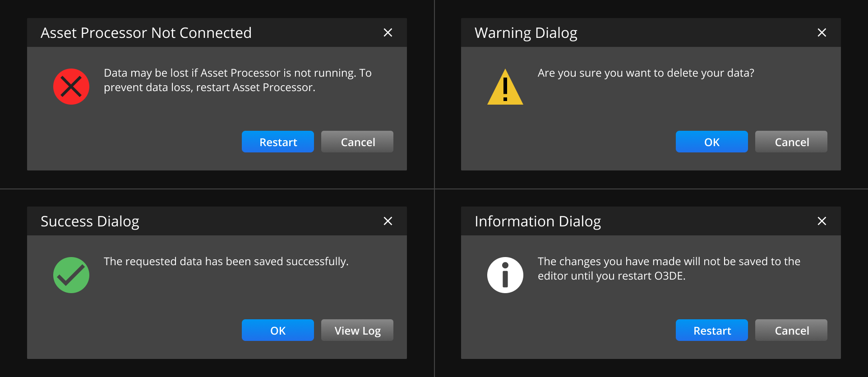The width and height of the screenshot is (868, 377).
Task: Click the saved successfully message text
Action: coord(226,262)
